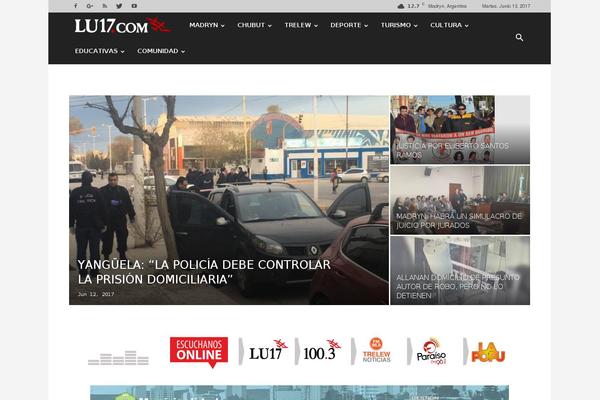Open the LU17 radio logo

click(268, 350)
